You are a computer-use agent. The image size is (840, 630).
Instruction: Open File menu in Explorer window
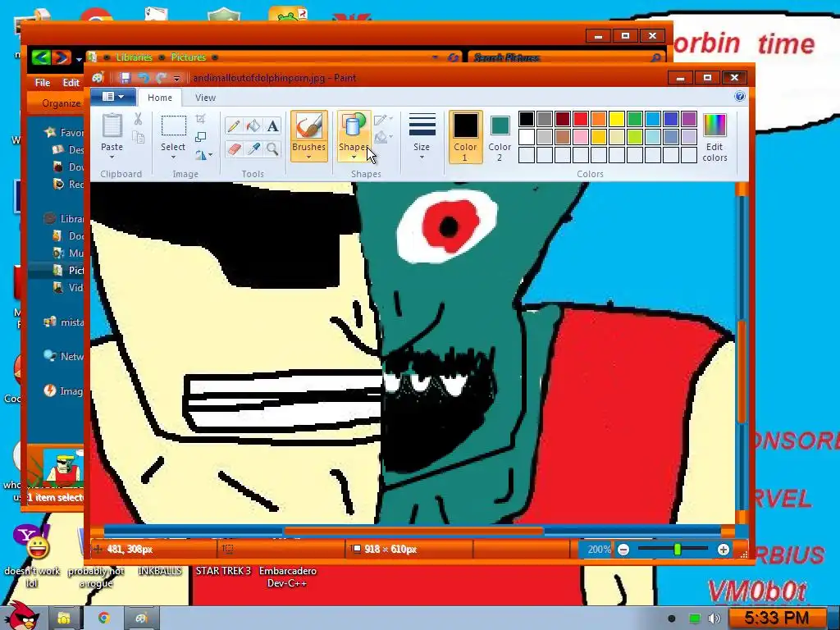tap(43, 83)
